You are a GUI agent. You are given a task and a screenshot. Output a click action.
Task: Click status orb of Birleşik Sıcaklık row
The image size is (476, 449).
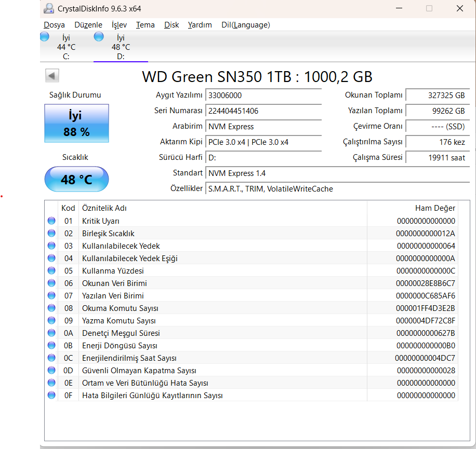51,233
